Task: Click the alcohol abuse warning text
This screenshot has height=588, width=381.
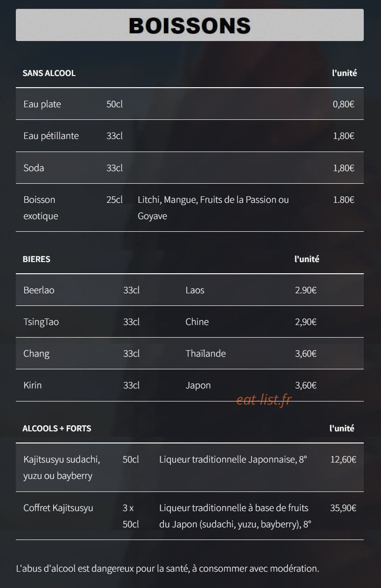Action: click(168, 569)
